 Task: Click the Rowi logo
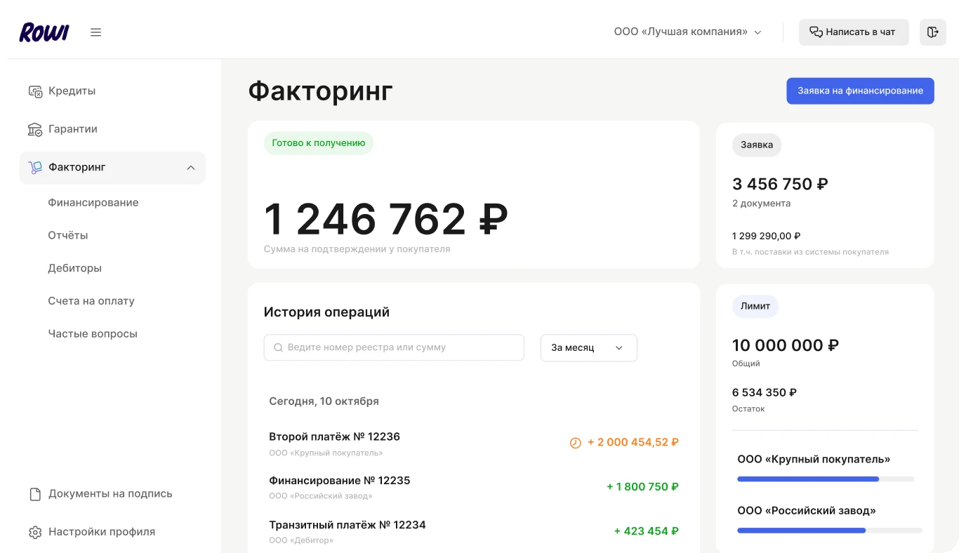[x=44, y=32]
